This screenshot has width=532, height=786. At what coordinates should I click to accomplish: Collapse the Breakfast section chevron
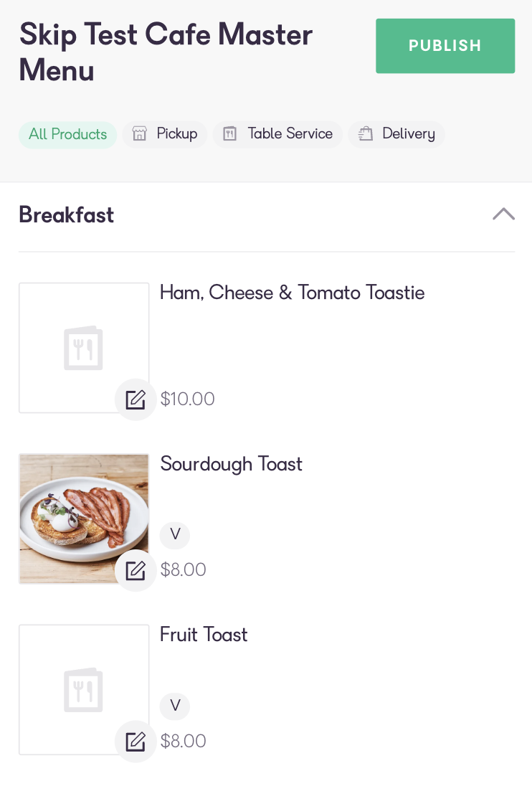[503, 214]
